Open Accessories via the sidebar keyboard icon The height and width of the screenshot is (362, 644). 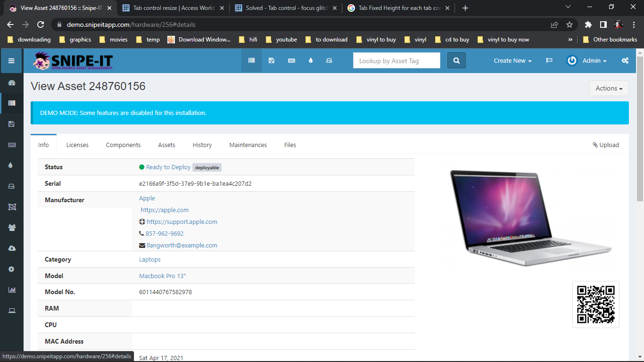click(x=12, y=145)
